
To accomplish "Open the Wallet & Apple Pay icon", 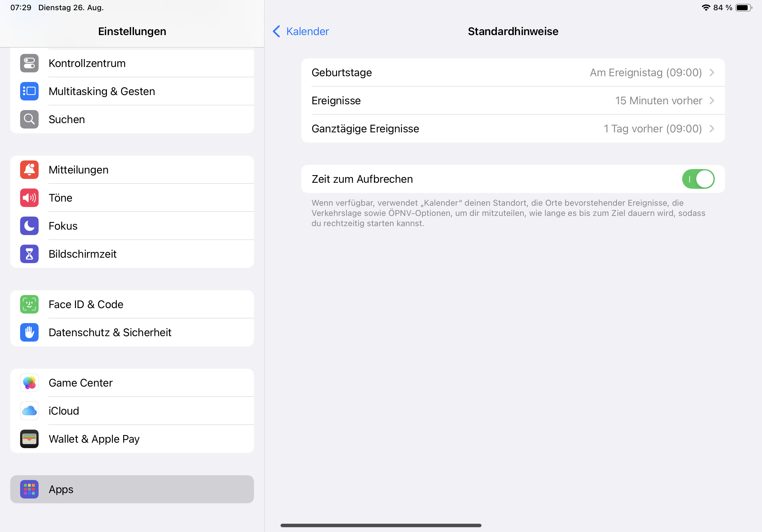I will click(29, 439).
